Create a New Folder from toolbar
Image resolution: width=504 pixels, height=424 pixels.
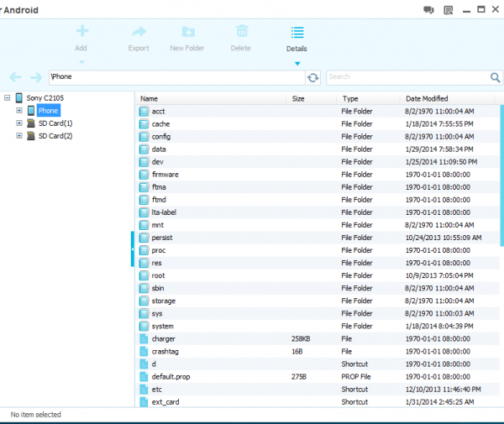point(188,31)
